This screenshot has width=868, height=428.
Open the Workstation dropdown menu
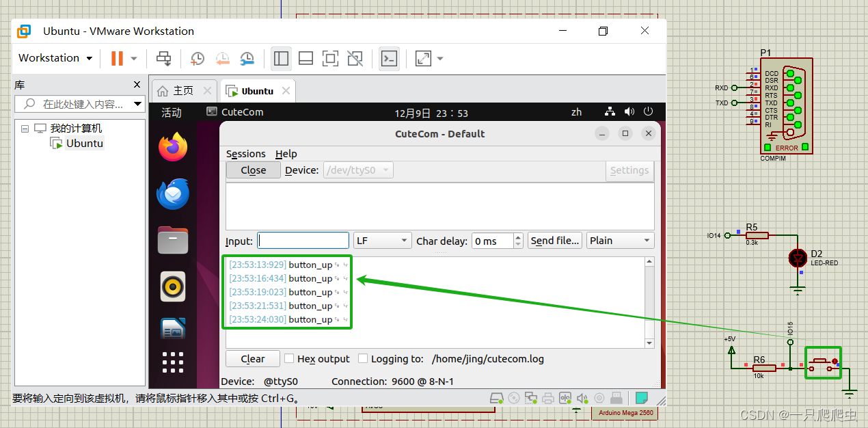(55, 58)
